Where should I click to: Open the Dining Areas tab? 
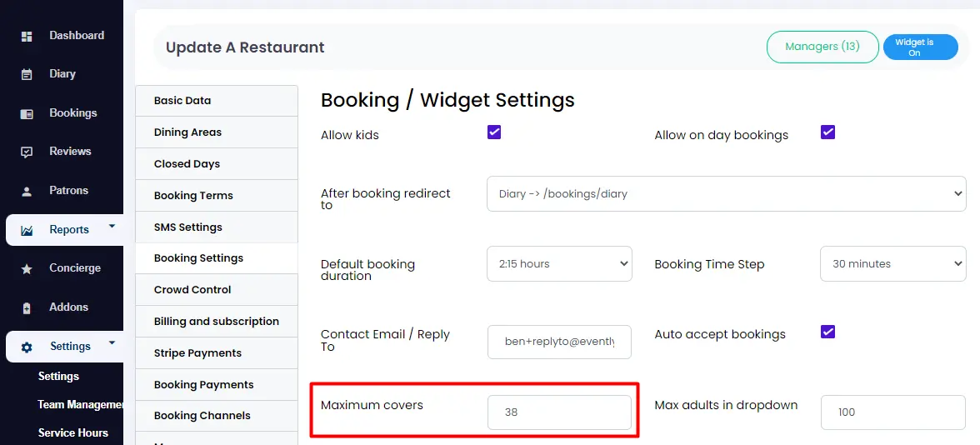217,132
